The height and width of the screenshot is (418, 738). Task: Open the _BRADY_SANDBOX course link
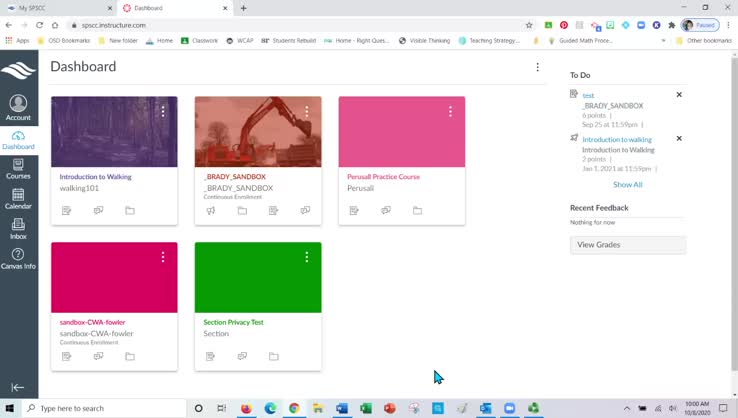[x=235, y=177]
